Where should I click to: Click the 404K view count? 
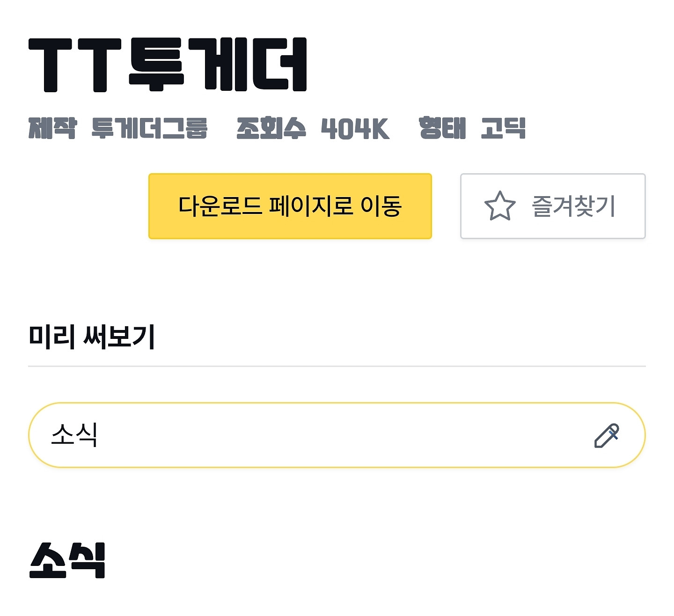click(355, 129)
